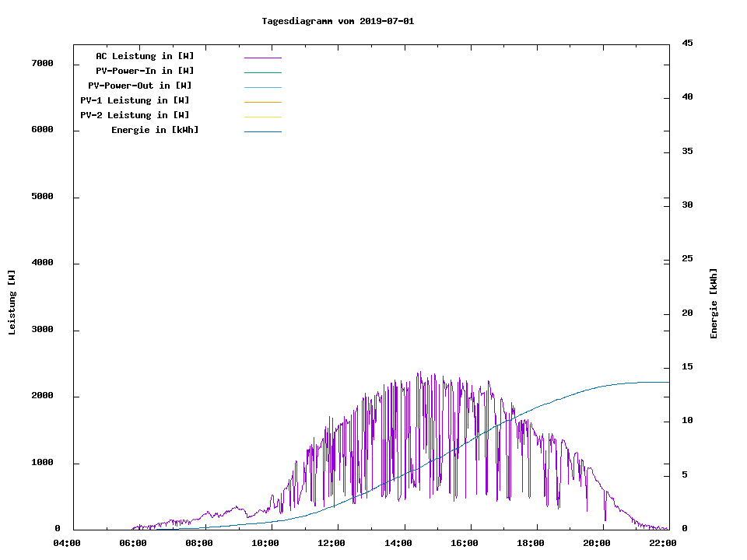747x560 pixels.
Task: Select the PV-Power-Out legend label
Action: point(140,86)
